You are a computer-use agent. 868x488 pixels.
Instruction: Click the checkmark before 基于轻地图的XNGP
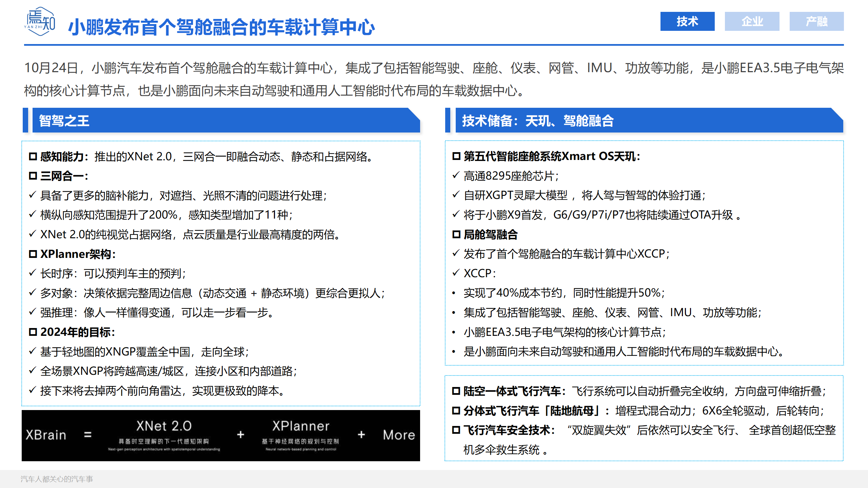click(33, 351)
